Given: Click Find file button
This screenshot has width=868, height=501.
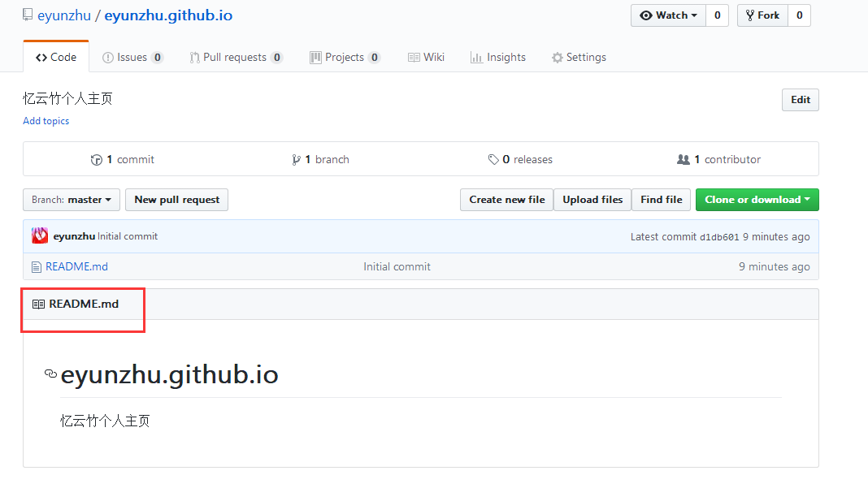Looking at the screenshot, I should (x=661, y=200).
